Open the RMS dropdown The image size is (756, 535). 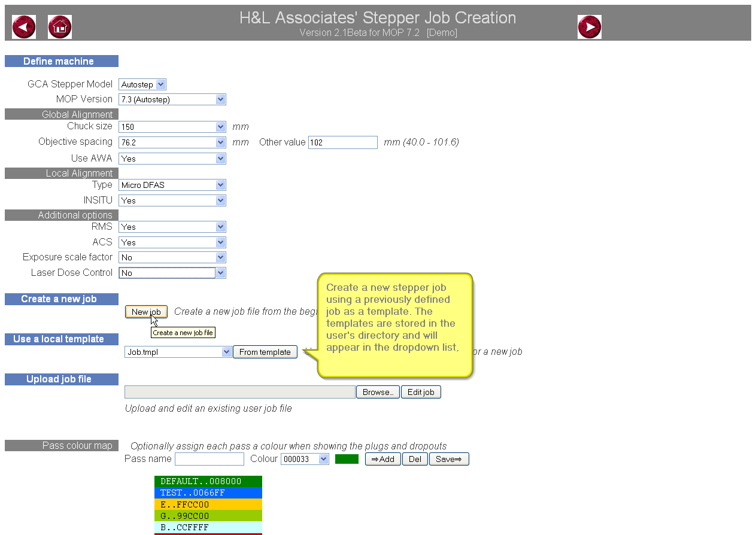coord(172,227)
